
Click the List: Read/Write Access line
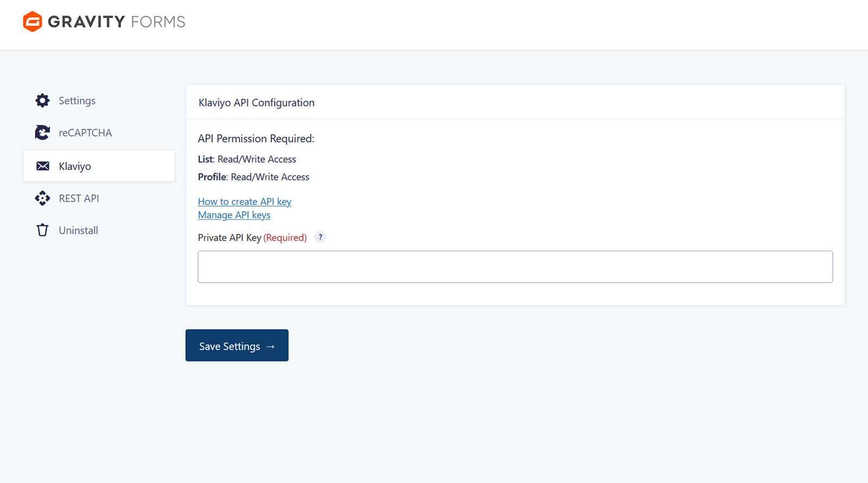pos(247,159)
